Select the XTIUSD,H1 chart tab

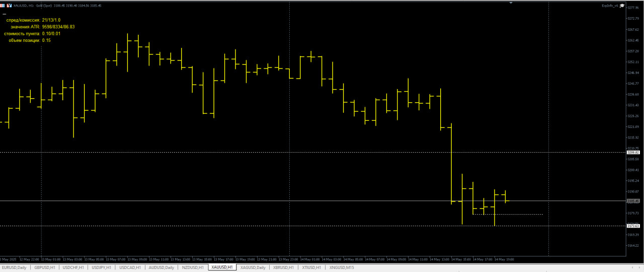pos(312,267)
